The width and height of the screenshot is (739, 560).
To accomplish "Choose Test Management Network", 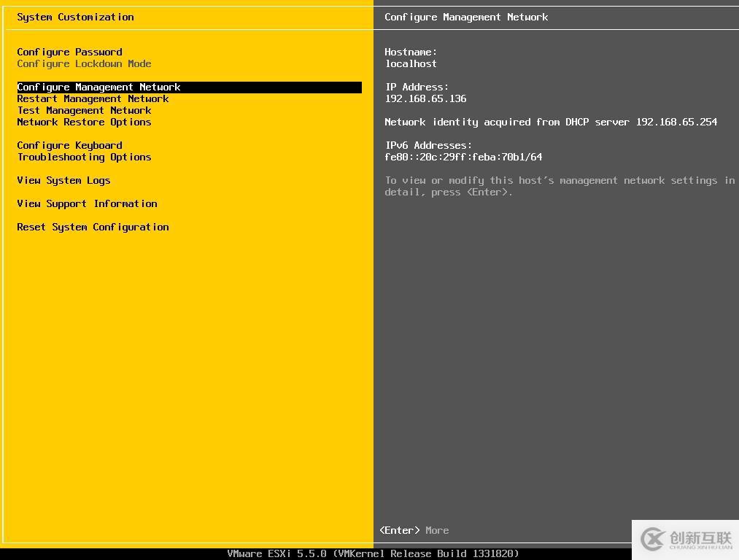I will [84, 110].
